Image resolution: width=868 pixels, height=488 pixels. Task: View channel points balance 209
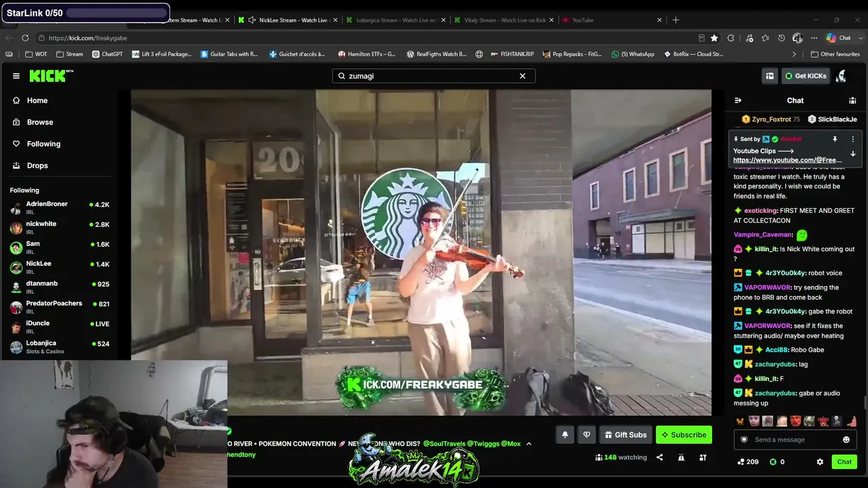[x=748, y=462]
